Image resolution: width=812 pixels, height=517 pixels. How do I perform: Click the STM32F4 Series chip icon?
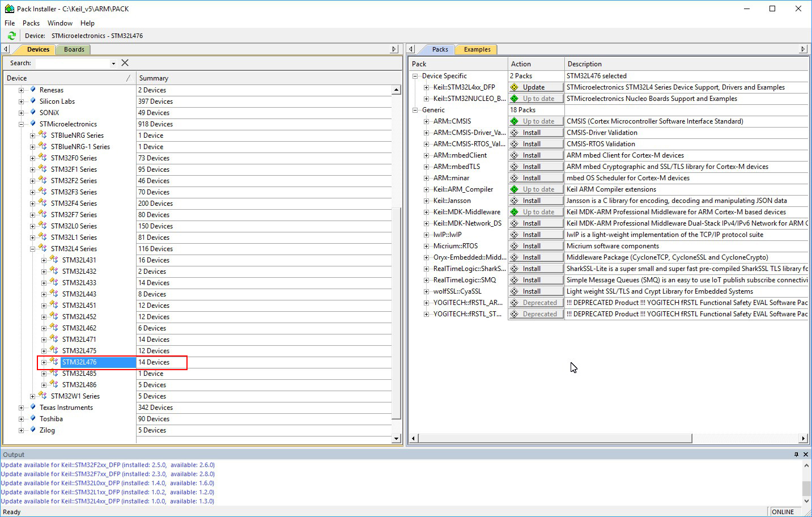click(x=42, y=203)
